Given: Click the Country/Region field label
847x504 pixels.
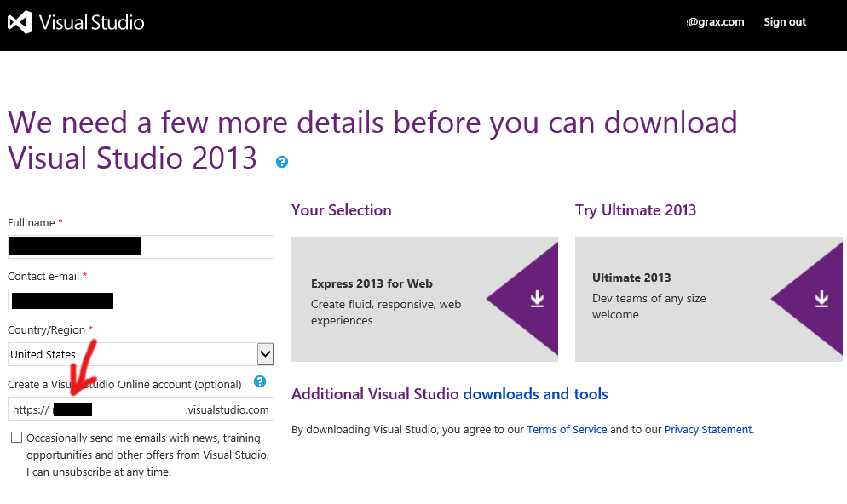Looking at the screenshot, I should (47, 329).
